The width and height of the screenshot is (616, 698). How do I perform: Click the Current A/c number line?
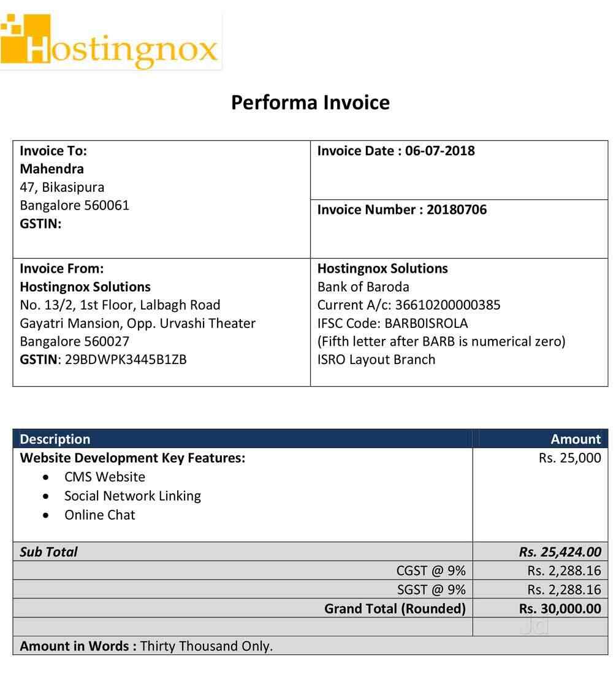[408, 305]
